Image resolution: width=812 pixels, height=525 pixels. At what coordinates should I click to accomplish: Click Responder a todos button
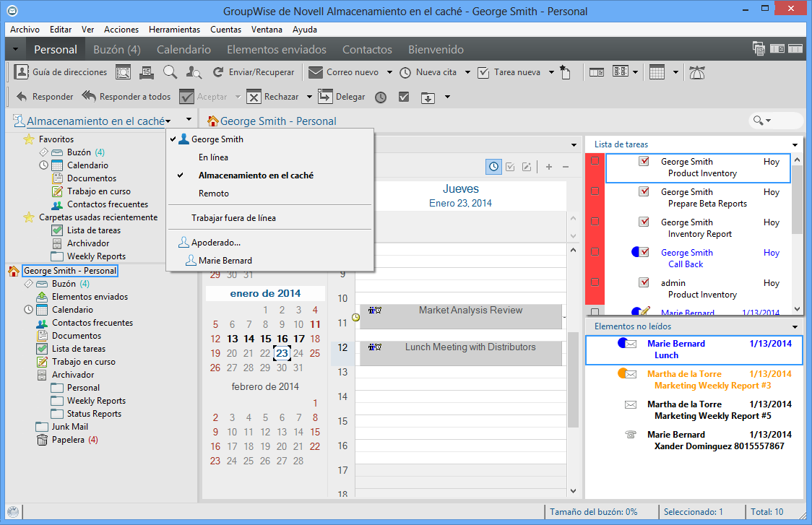pos(126,97)
